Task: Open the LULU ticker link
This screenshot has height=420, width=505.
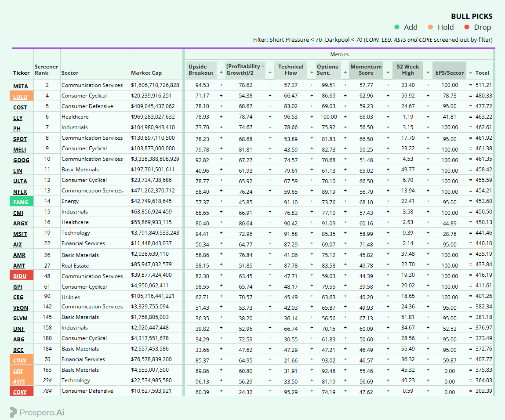Action: [x=20, y=97]
